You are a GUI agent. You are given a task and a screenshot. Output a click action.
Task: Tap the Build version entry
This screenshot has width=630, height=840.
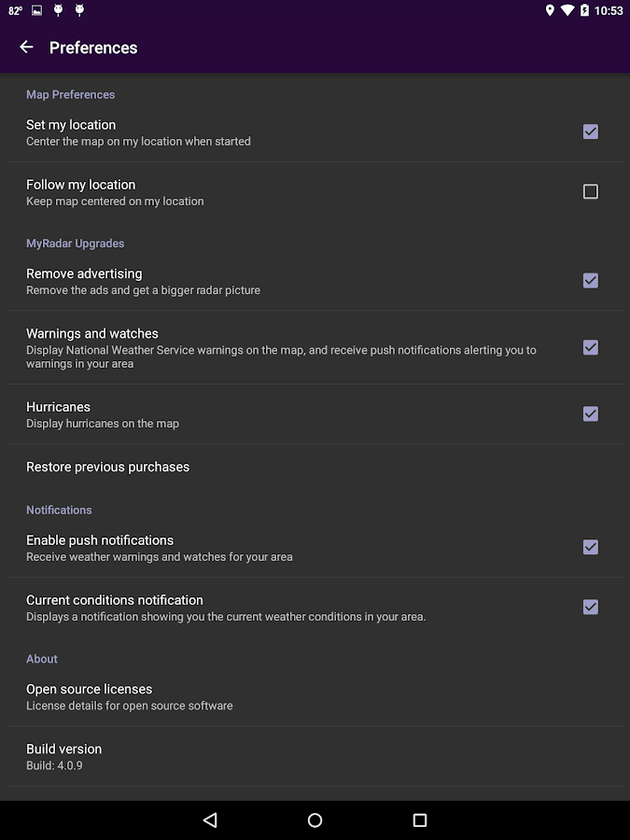(x=315, y=756)
